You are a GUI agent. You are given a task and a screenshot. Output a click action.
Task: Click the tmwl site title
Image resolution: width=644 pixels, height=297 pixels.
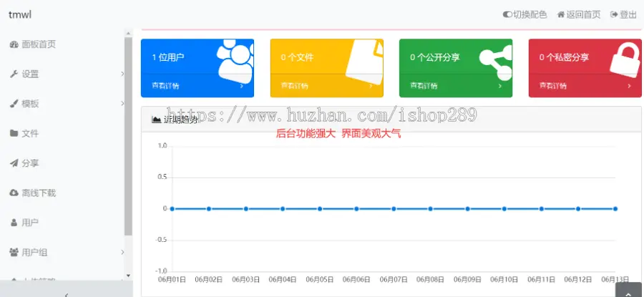click(20, 15)
